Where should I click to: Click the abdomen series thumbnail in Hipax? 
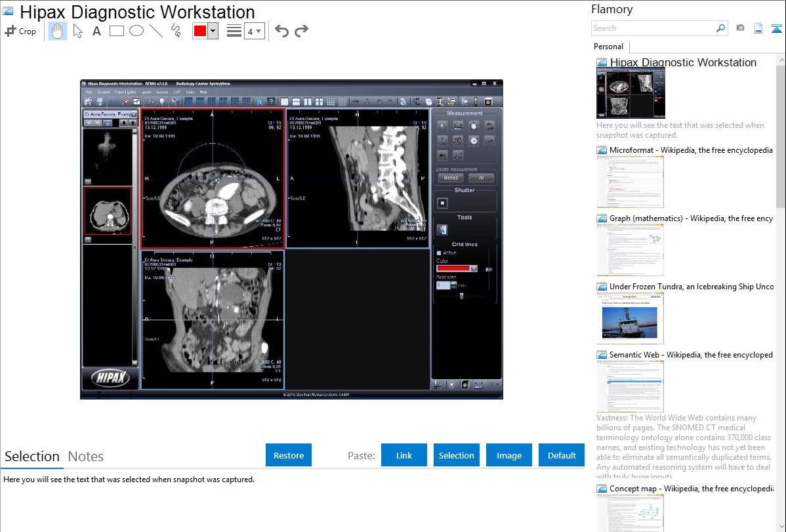pos(108,211)
